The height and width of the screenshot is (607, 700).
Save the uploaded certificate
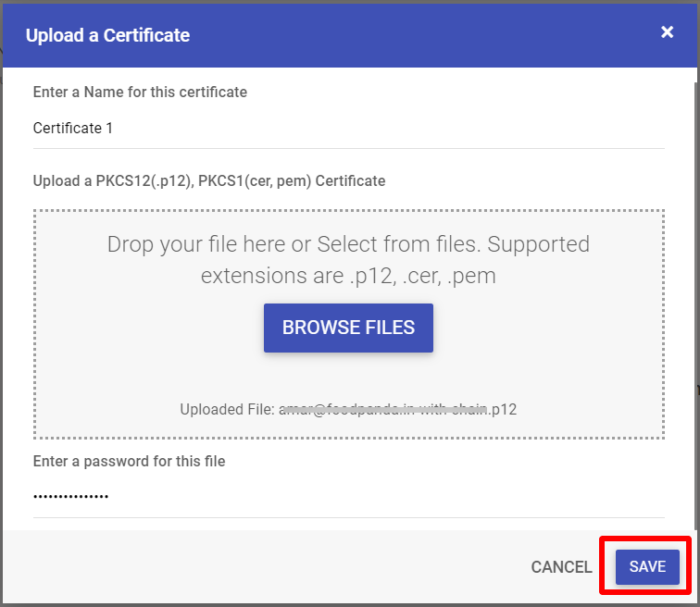(647, 566)
